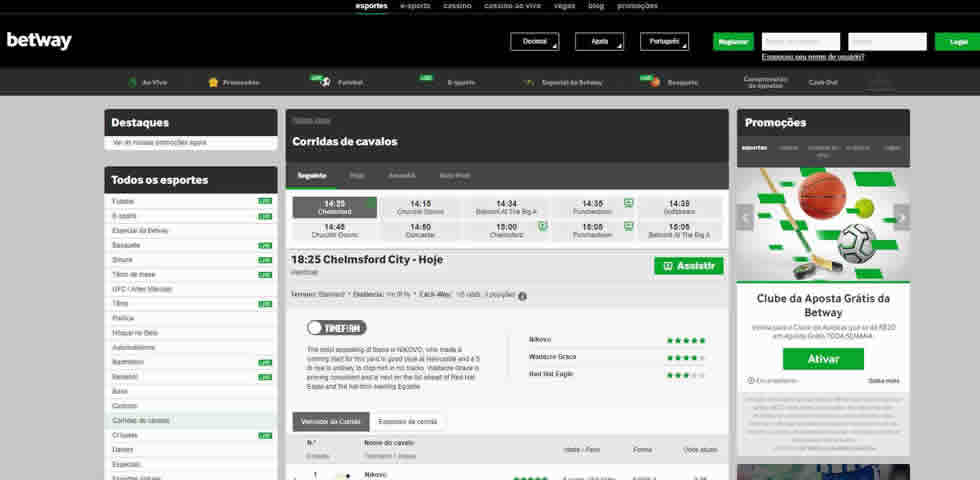Select the 14:50 Doncaster race tile
Image resolution: width=980 pixels, height=480 pixels.
pos(421,231)
